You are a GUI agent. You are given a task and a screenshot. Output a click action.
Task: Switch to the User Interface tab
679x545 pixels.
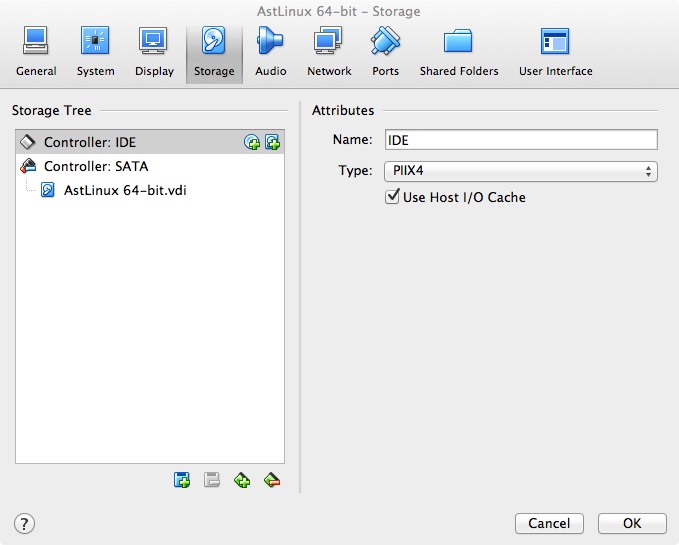(x=556, y=52)
